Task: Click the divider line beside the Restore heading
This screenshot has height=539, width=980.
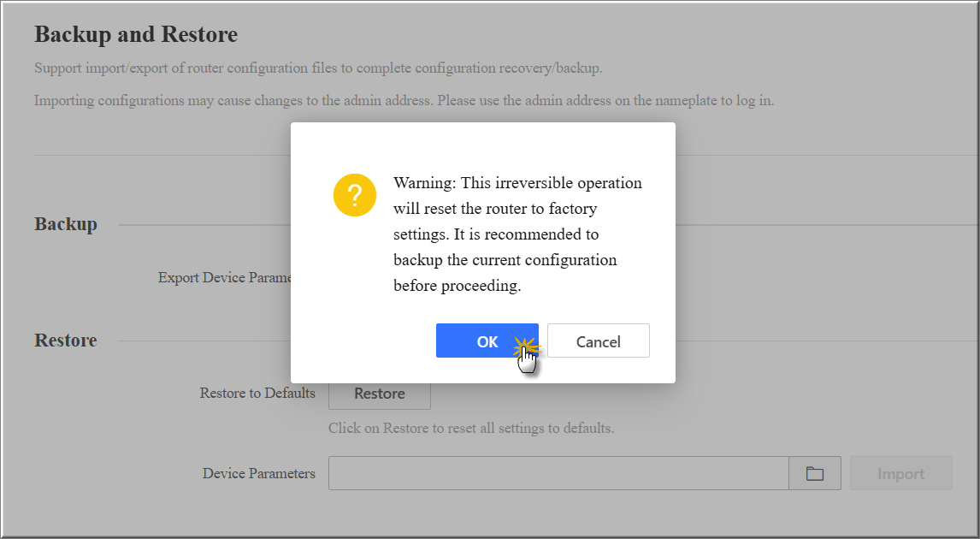Action: point(204,341)
